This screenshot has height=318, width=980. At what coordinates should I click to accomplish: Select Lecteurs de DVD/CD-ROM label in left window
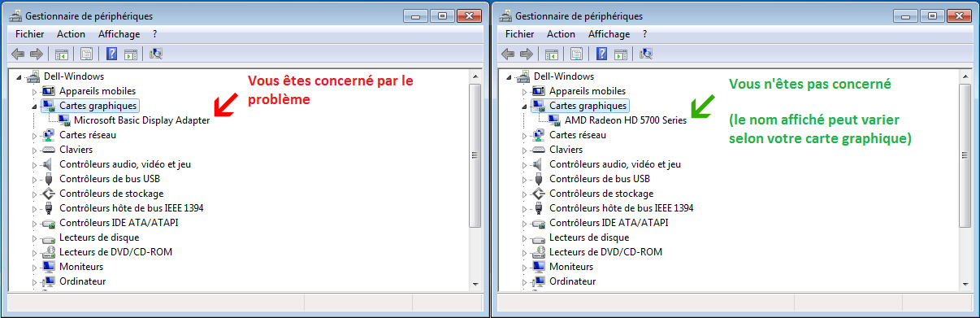coord(116,252)
